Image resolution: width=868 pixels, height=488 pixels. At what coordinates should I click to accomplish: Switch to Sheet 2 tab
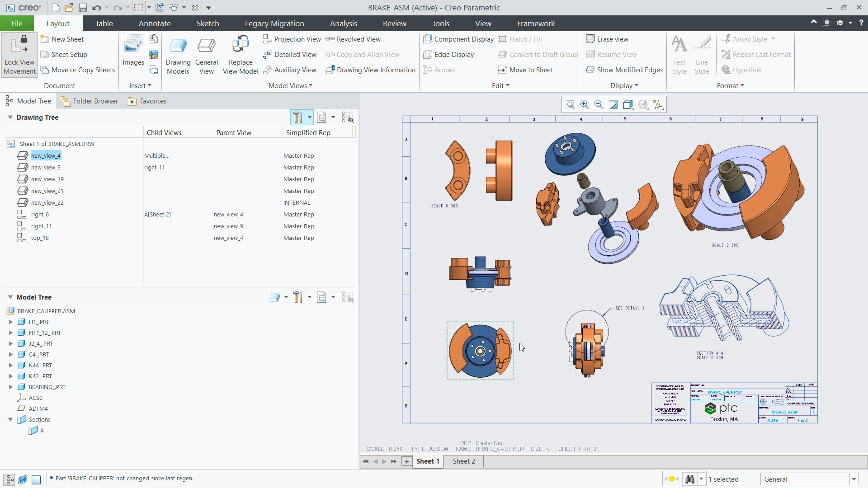click(x=464, y=461)
